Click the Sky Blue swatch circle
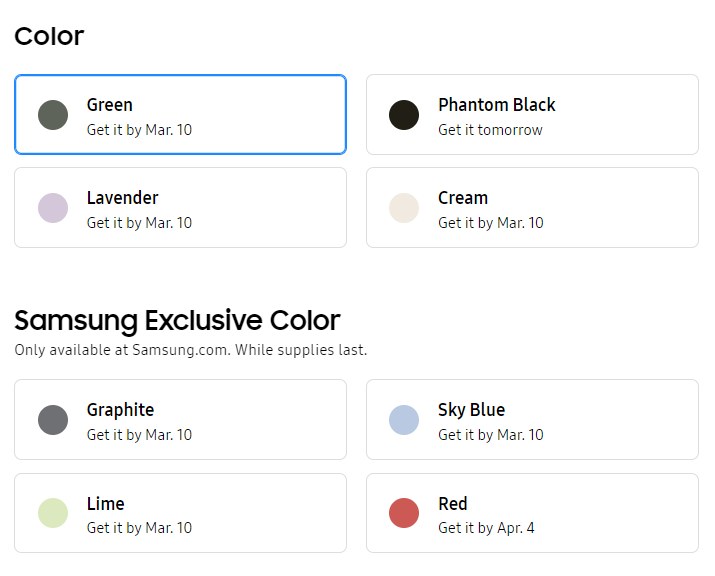This screenshot has height=576, width=715. (404, 420)
